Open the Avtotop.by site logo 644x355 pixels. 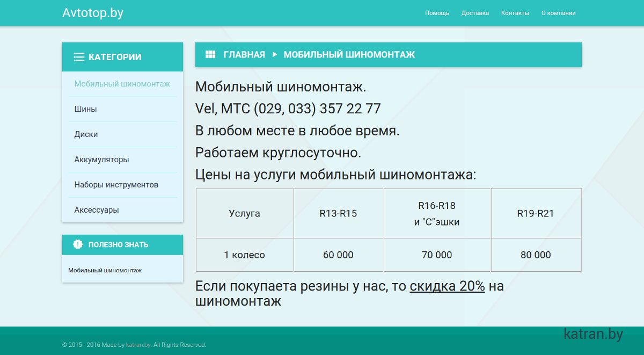[x=93, y=13]
